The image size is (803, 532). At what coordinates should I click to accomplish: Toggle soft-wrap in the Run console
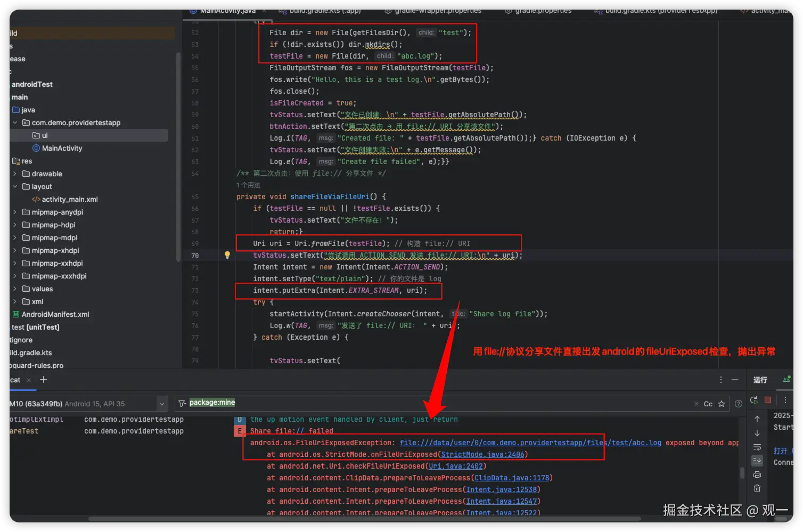click(x=757, y=447)
